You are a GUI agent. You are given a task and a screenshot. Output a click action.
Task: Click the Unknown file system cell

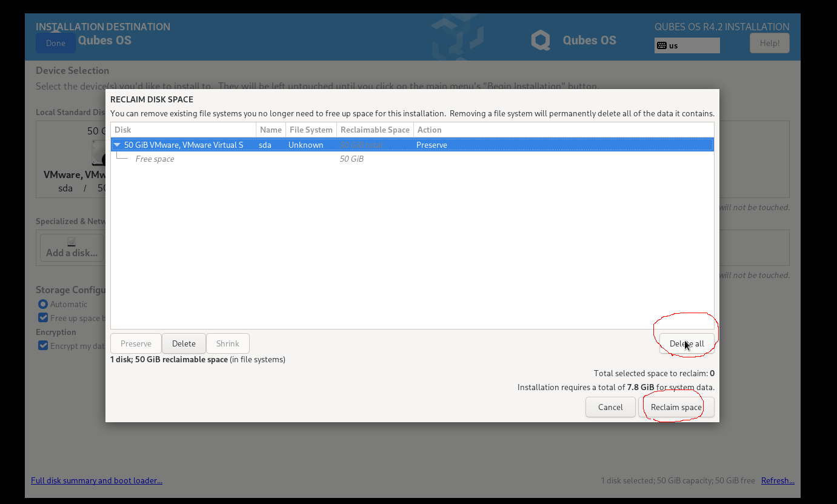305,145
